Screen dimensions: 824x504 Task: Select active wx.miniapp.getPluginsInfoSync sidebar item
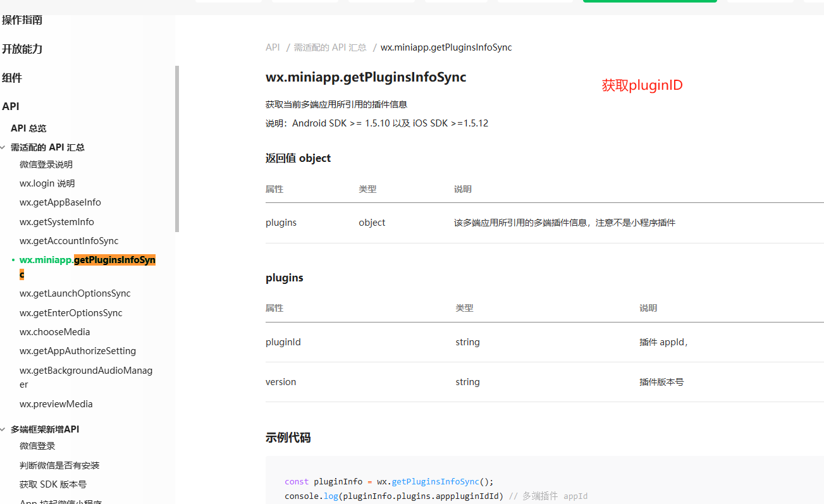87,267
